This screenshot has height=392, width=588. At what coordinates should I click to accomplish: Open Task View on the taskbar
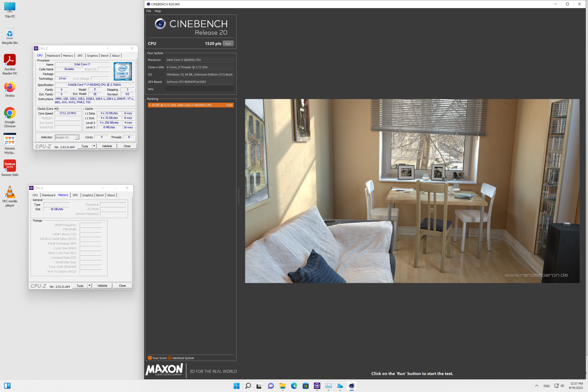click(259, 386)
